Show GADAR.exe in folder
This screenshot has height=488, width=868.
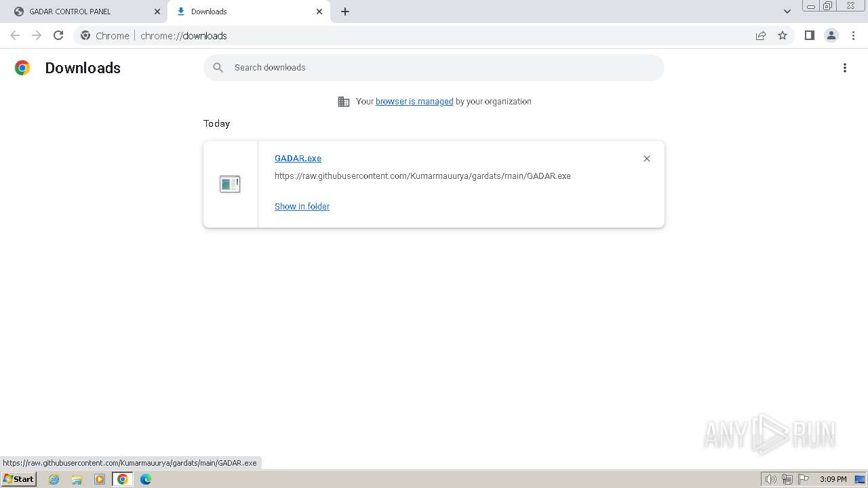[302, 207]
